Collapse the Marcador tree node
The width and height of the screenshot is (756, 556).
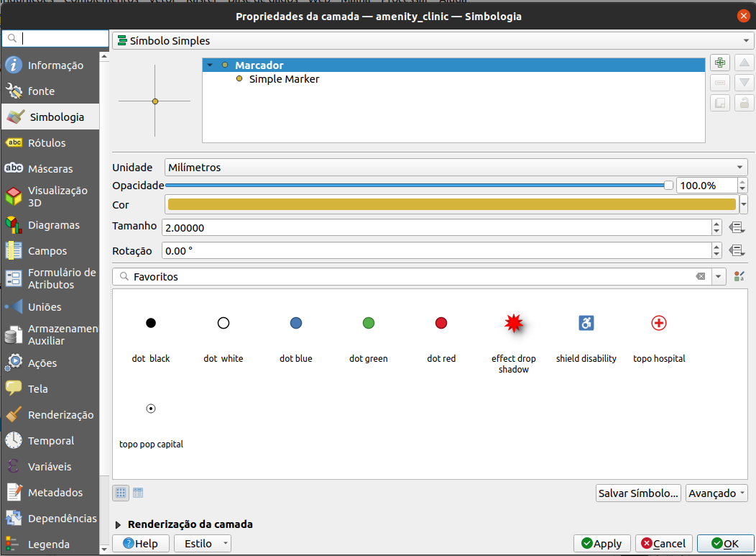click(210, 65)
